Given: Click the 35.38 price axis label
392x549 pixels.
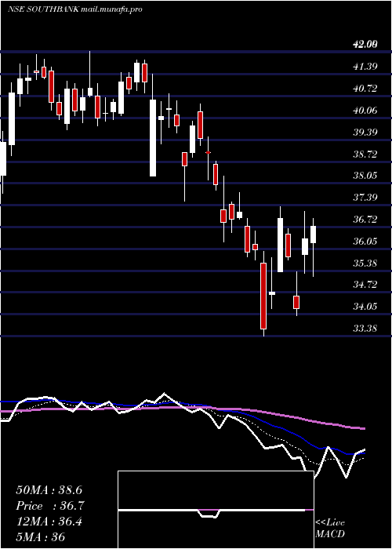Looking at the screenshot, I should click(365, 263).
